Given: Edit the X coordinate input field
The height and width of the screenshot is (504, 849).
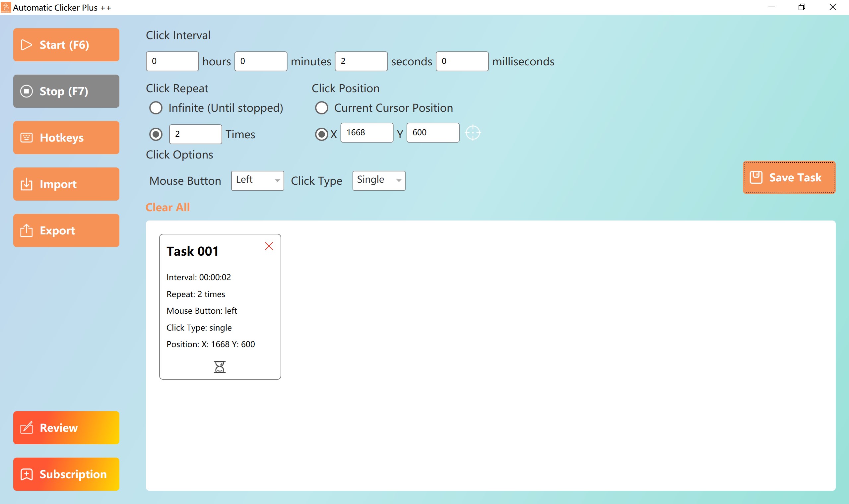Looking at the screenshot, I should (x=366, y=132).
